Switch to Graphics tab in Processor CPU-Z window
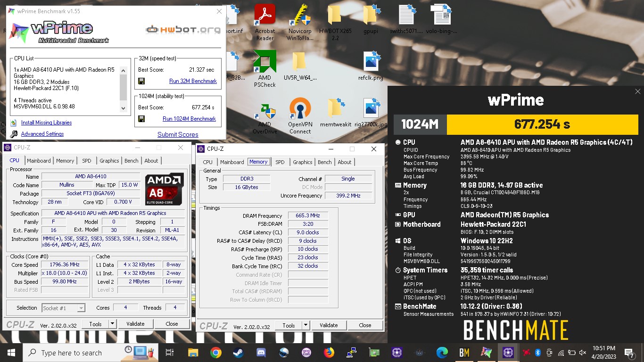The image size is (644, 362). [x=109, y=161]
